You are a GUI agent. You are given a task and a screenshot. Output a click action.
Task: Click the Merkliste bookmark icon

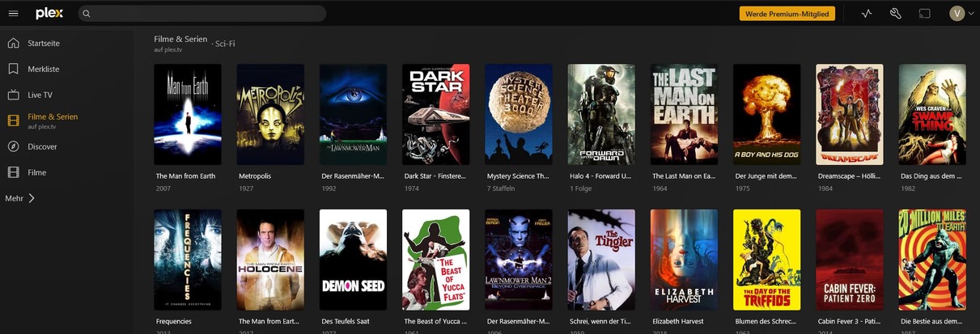point(13,69)
